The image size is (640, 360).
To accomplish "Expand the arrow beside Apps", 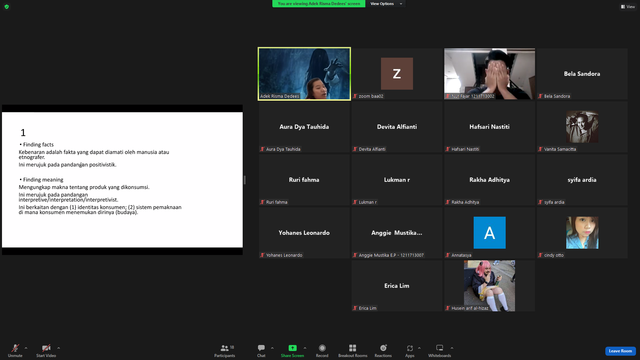I will [x=419, y=348].
